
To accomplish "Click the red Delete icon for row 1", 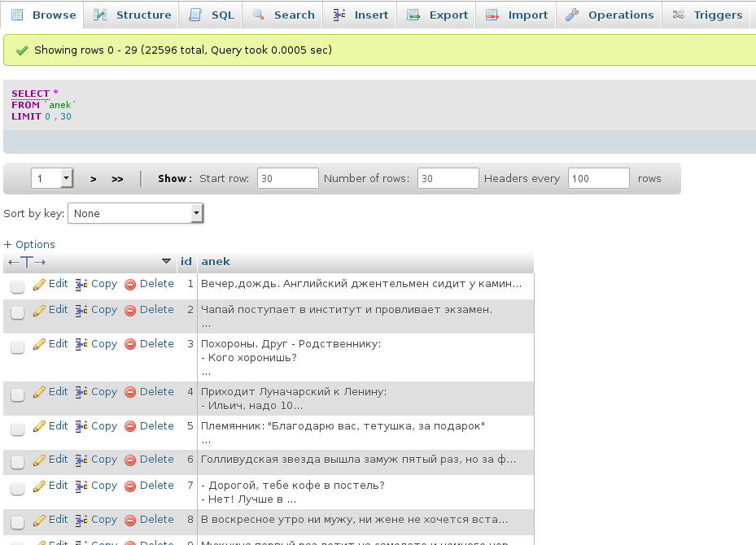I will pyautogui.click(x=130, y=285).
